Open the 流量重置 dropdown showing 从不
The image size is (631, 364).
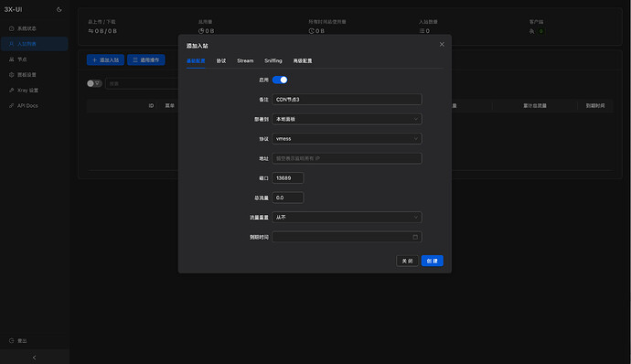347,217
